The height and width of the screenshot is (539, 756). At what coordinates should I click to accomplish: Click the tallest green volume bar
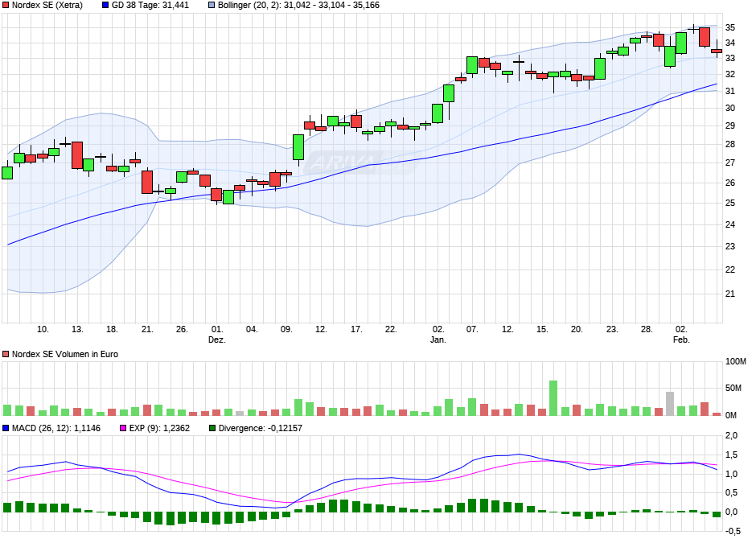click(x=553, y=398)
